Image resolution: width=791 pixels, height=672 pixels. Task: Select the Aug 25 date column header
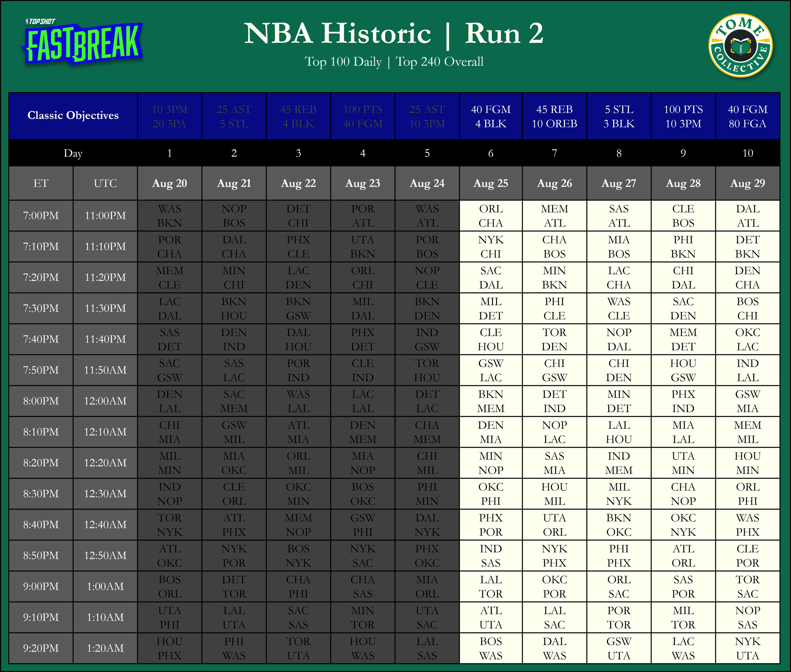click(490, 183)
